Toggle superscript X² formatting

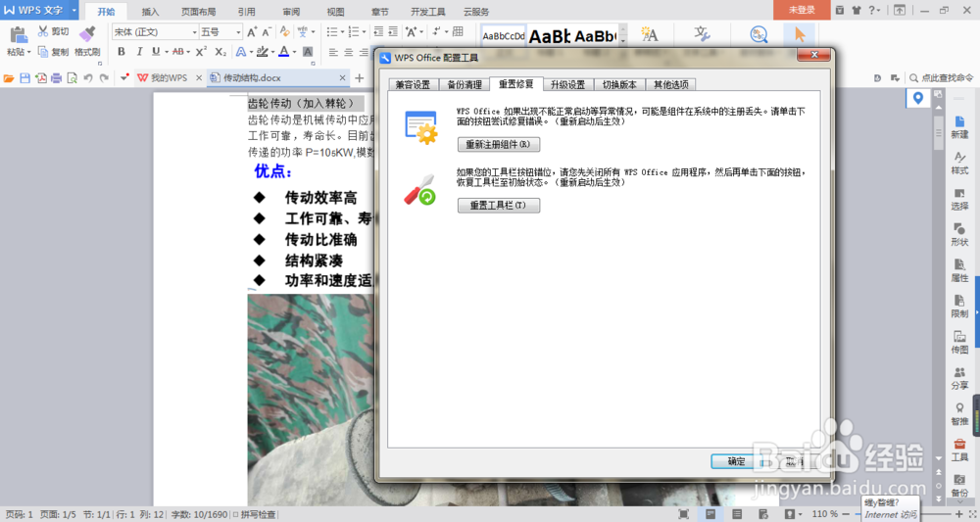click(x=201, y=52)
